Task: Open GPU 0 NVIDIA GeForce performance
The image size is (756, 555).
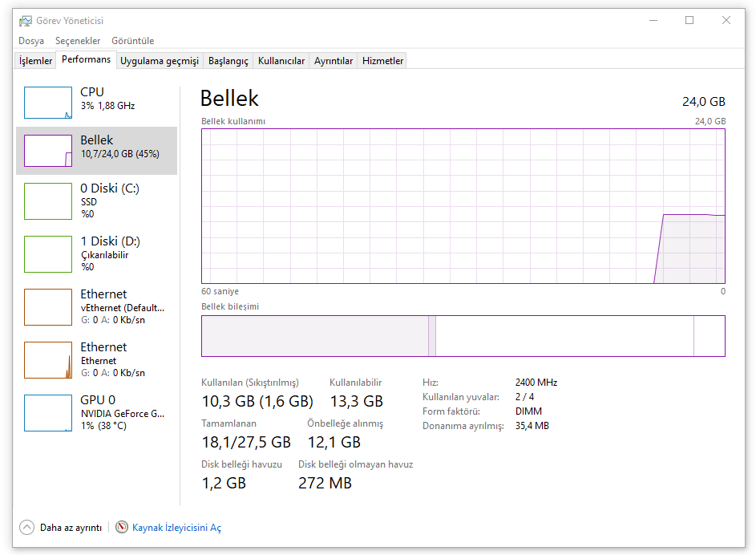Action: 96,412
